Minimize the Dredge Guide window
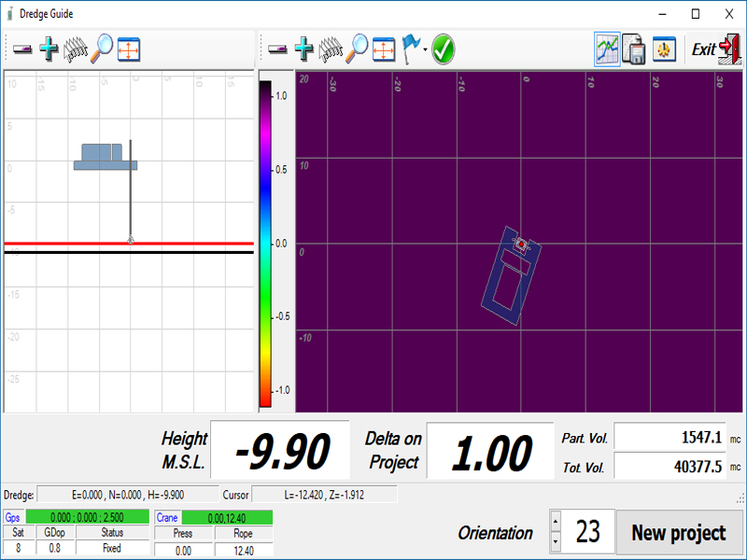This screenshot has height=560, width=747. [x=662, y=14]
